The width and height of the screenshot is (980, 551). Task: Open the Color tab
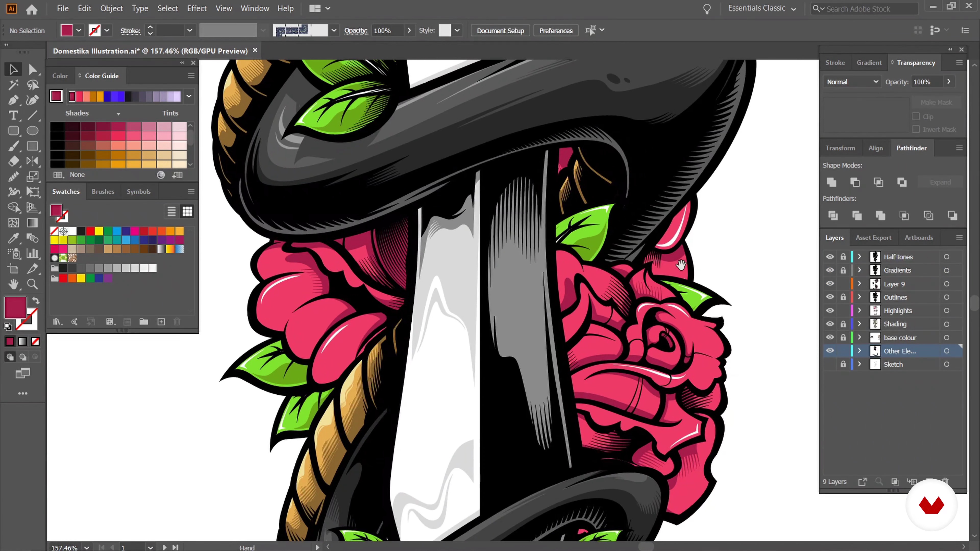(x=60, y=76)
